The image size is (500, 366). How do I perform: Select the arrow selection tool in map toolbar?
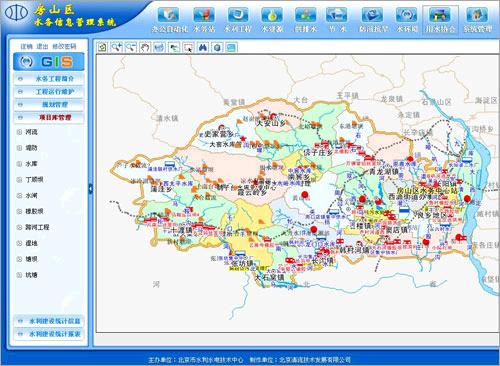coord(188,47)
